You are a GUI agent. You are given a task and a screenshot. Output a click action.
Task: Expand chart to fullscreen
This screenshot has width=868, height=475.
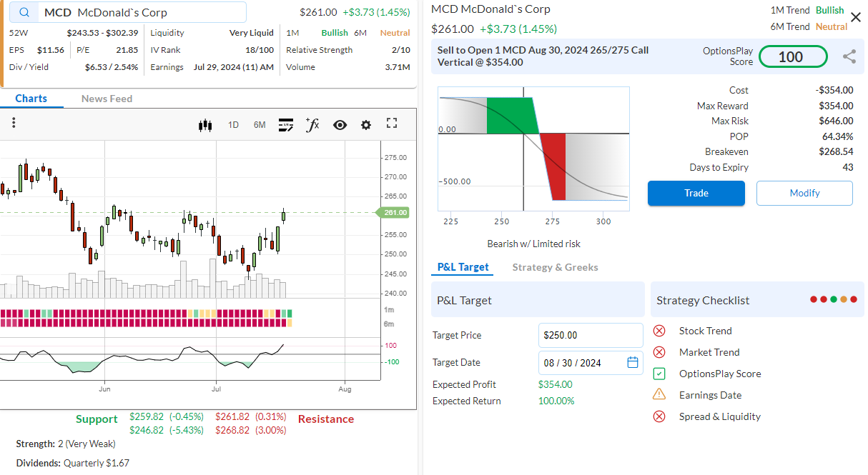coord(391,124)
